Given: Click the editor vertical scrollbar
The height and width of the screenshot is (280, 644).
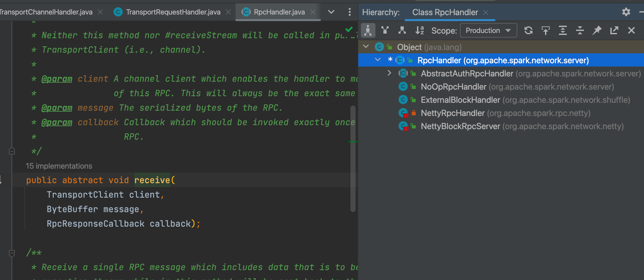Looking at the screenshot, I should point(353,158).
